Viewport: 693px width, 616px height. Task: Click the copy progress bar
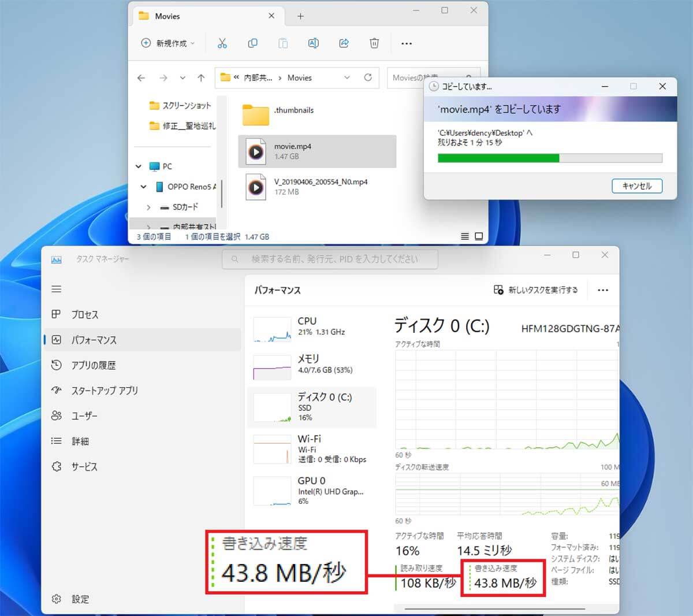pyautogui.click(x=550, y=158)
